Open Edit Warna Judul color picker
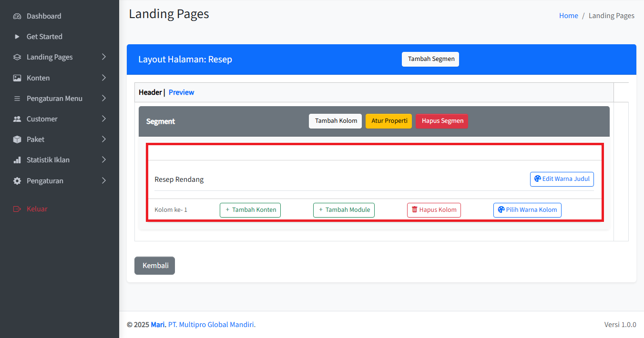 tap(562, 179)
